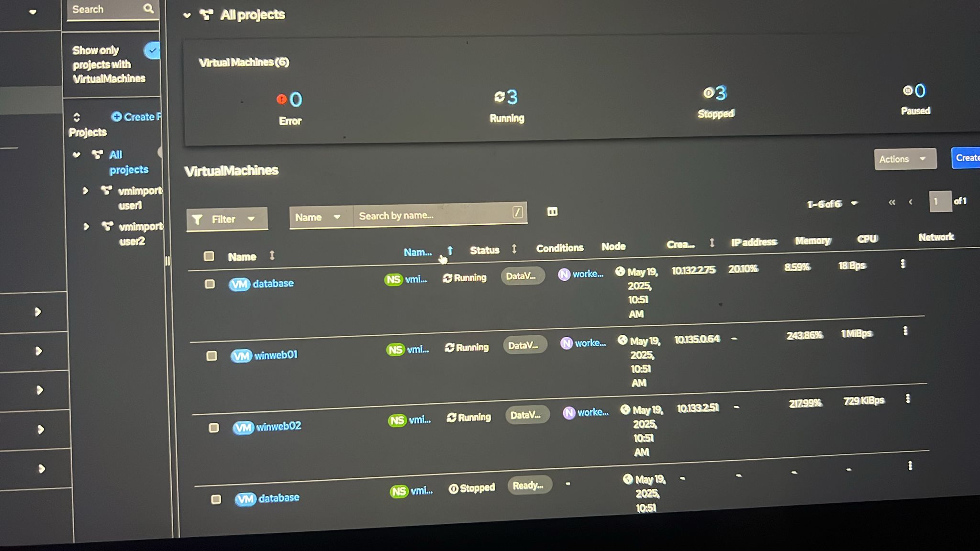Expand vmimport user1 project tree

click(x=86, y=191)
